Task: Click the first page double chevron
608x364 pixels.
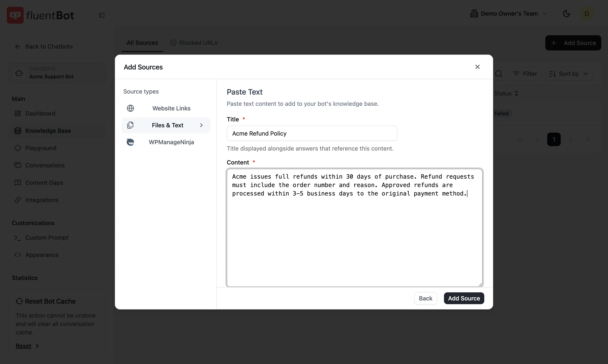Action: 520,139
